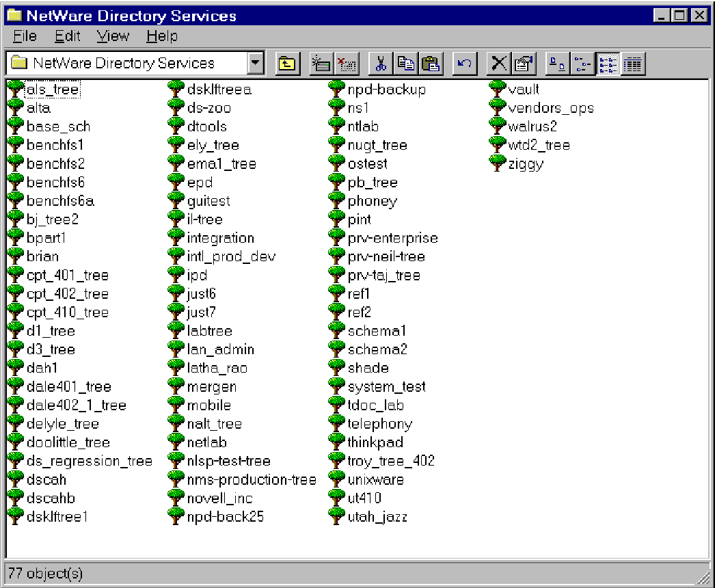The height and width of the screenshot is (588, 715).
Task: Click the Delete X toolbar icon
Action: [x=499, y=64]
